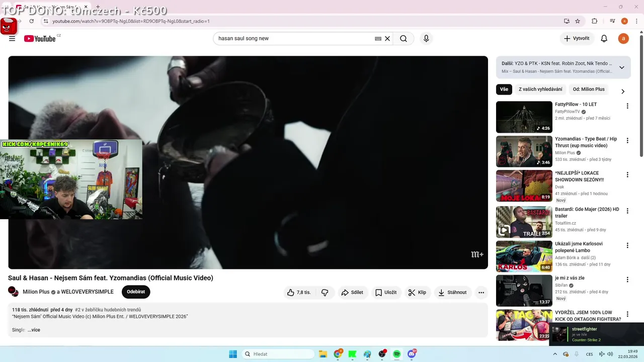This screenshot has height=362, width=644.
Task: Open options for Yzomandias Type Beat video
Action: pos(627,140)
